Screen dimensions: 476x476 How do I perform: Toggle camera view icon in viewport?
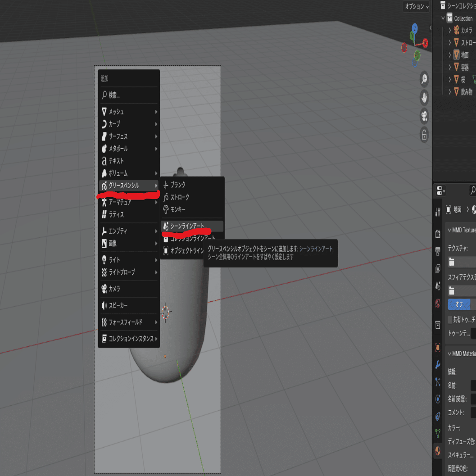point(424,116)
